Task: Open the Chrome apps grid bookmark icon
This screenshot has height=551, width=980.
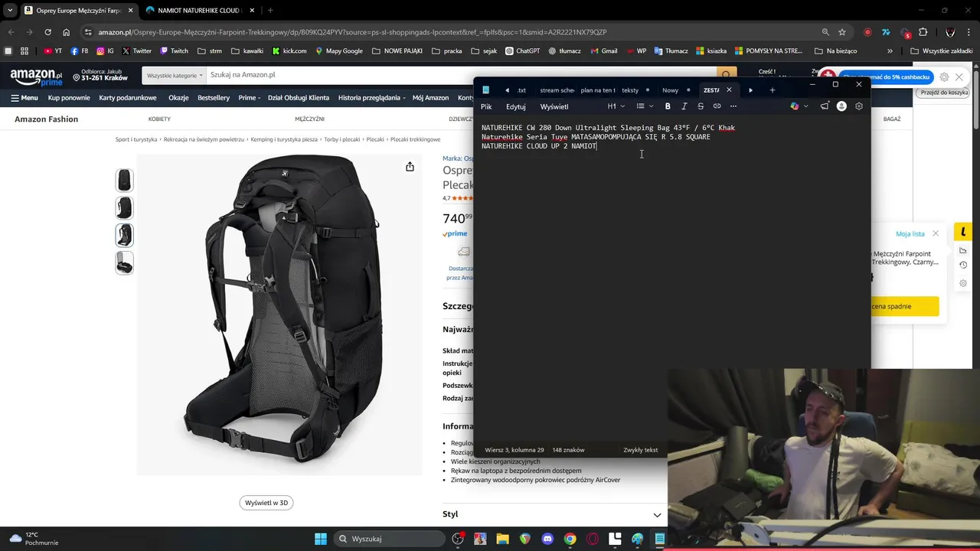Action: point(24,51)
